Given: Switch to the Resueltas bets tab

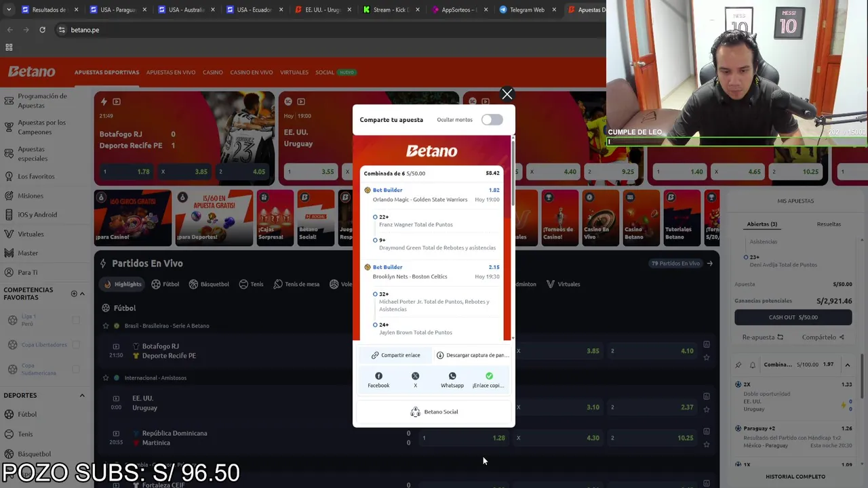Looking at the screenshot, I should pyautogui.click(x=829, y=224).
